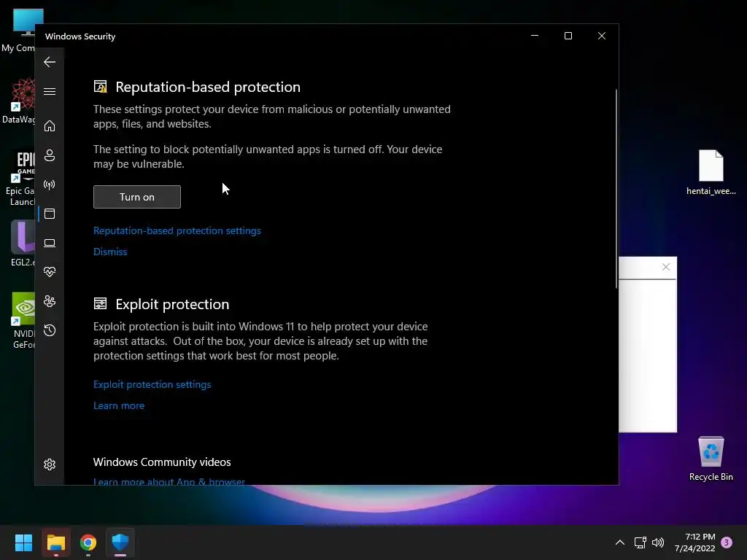Click the Exploit protection heading icon

click(x=101, y=304)
